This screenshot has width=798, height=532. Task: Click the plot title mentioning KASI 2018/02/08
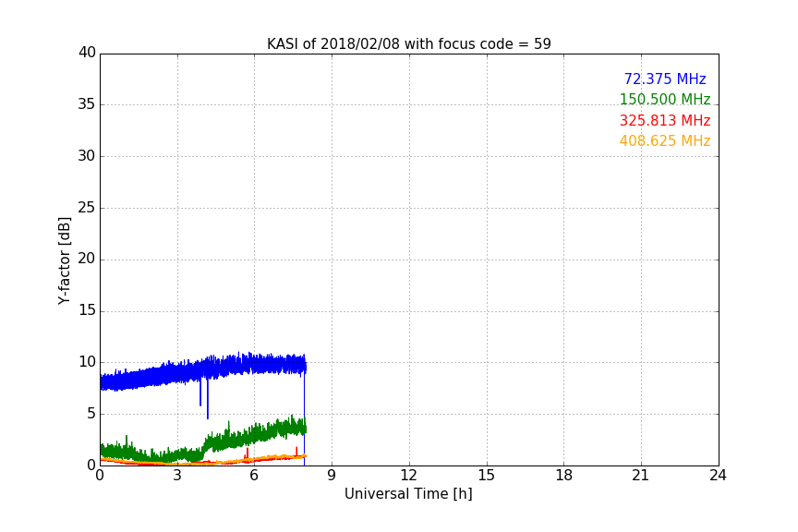[x=408, y=43]
